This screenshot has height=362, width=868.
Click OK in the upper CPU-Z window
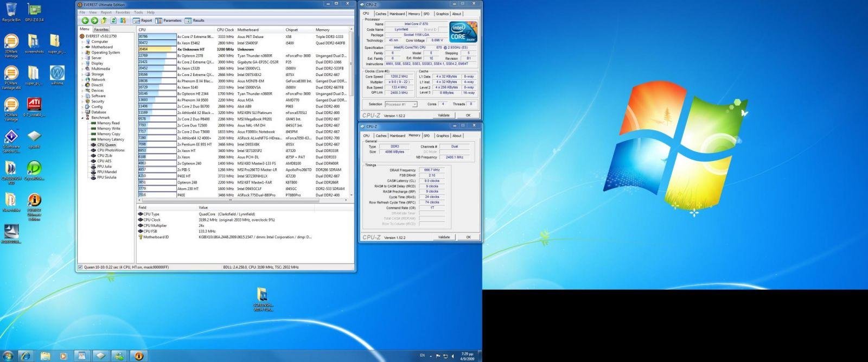(468, 115)
